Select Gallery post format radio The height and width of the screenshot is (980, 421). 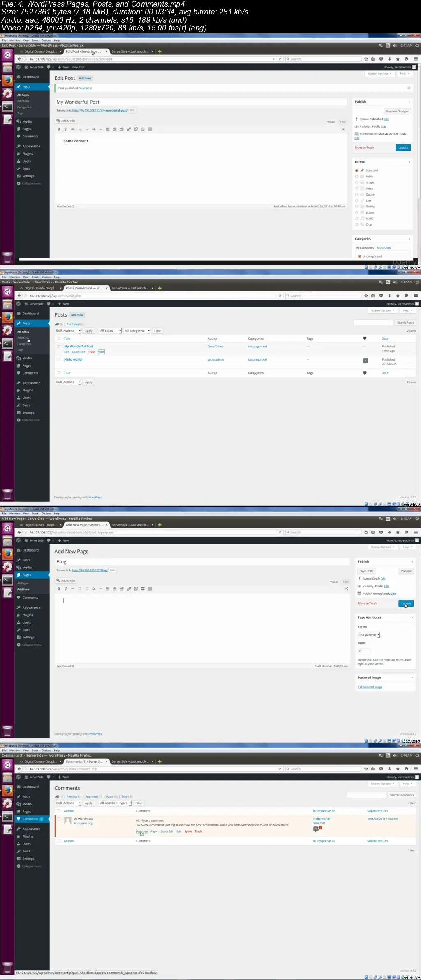tap(356, 207)
